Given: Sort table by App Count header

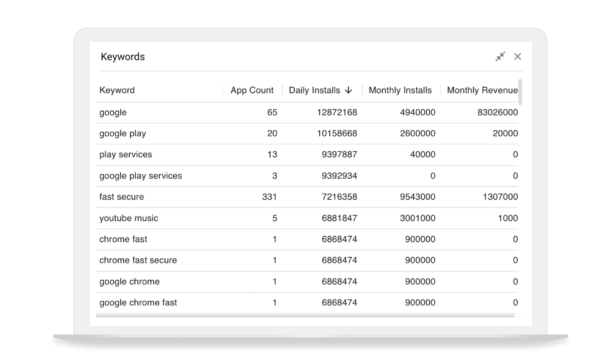Looking at the screenshot, I should (x=252, y=90).
